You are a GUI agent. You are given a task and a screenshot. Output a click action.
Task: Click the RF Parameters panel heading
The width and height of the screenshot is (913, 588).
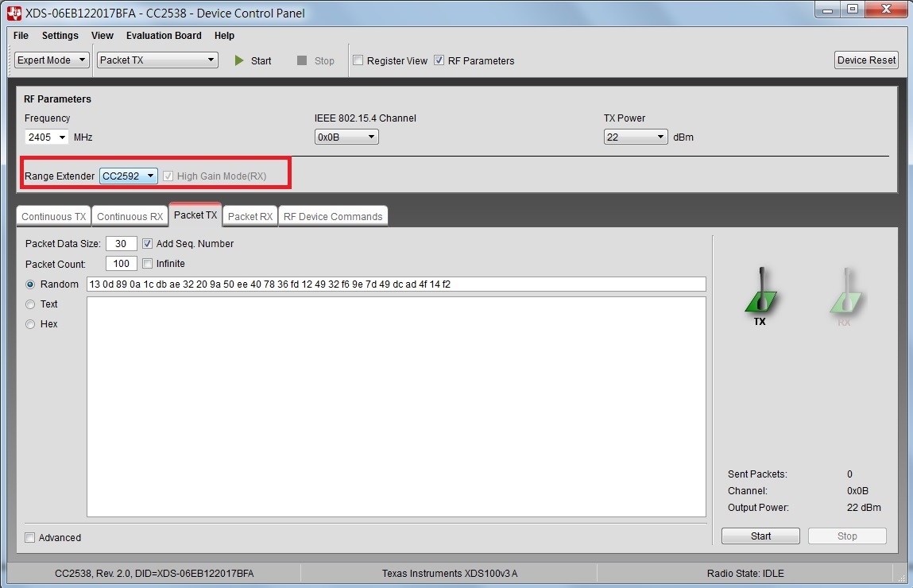[58, 99]
